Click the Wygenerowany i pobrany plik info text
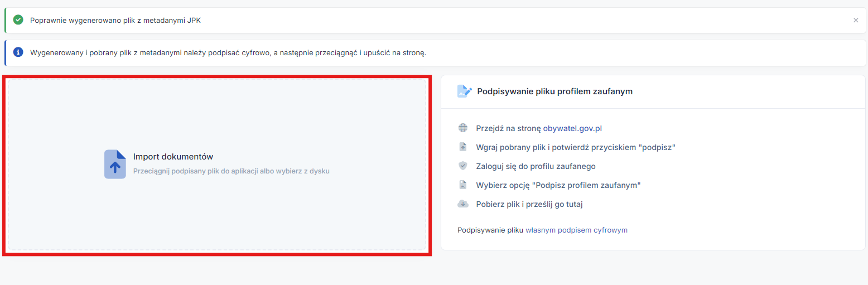This screenshot has width=868, height=285. [228, 52]
